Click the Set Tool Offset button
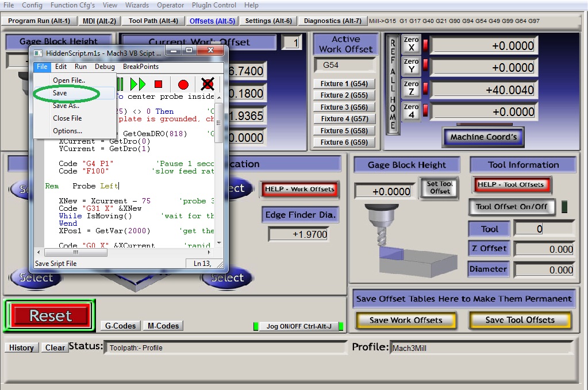 click(x=440, y=188)
